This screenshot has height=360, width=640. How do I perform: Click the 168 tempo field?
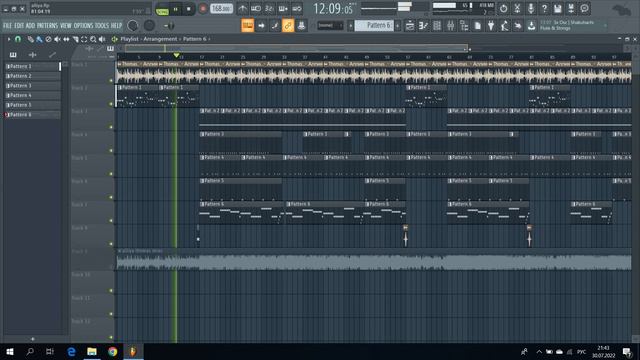pos(222,9)
